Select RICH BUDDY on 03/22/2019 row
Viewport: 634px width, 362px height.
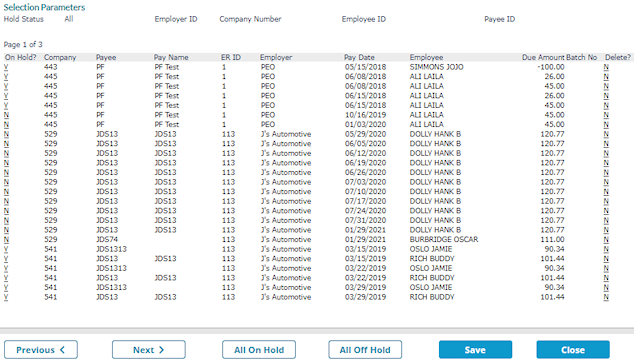tap(432, 278)
